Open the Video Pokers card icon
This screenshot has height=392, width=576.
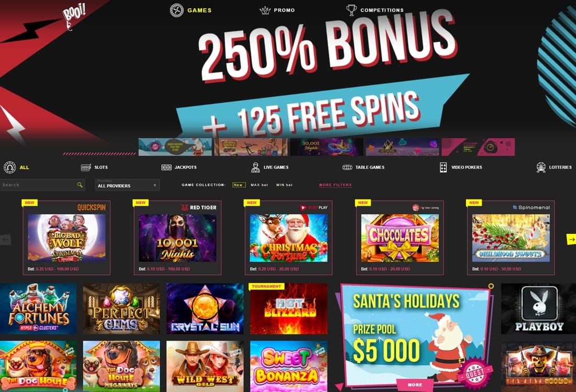click(444, 167)
